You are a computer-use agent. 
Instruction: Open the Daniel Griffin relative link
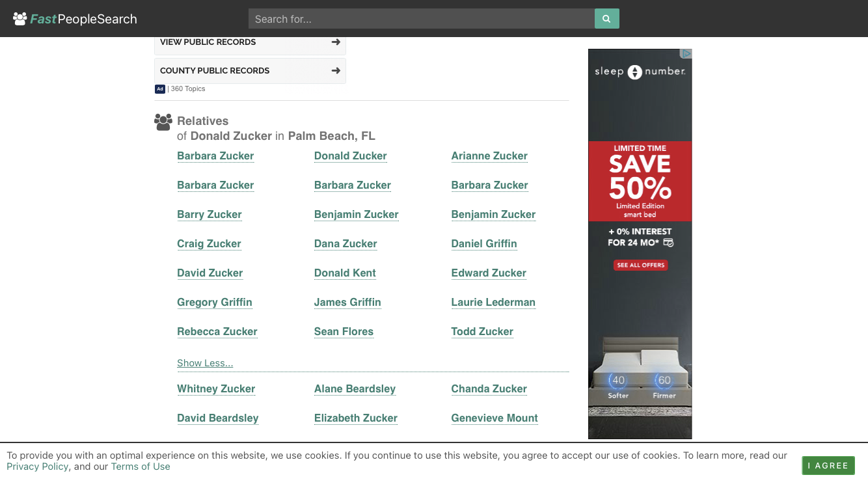click(484, 244)
